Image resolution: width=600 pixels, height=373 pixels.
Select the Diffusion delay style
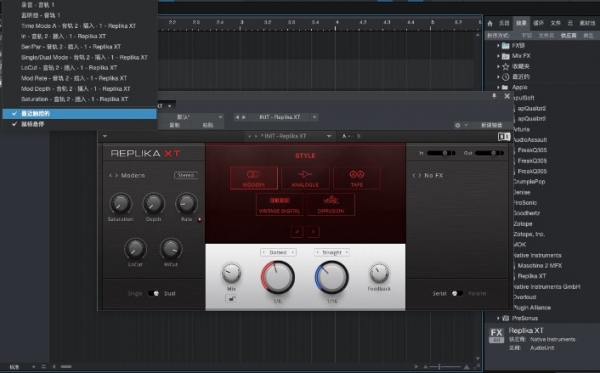coord(331,204)
